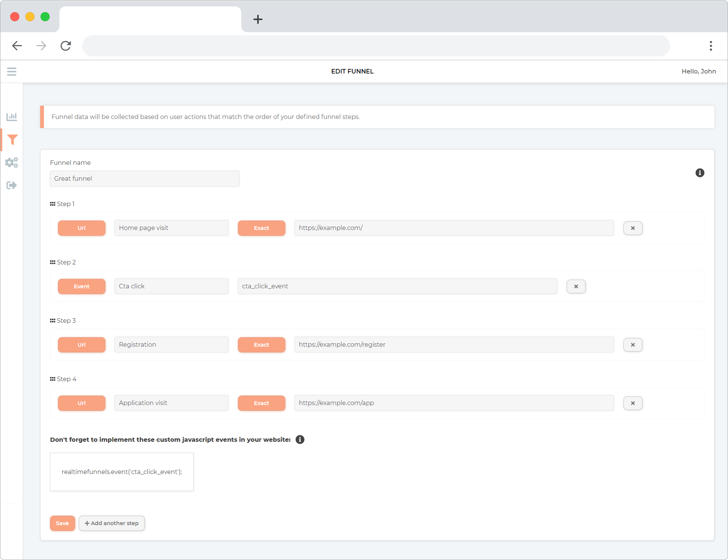This screenshot has width=728, height=560.
Task: Open the browser three-dot options menu
Action: (x=711, y=45)
